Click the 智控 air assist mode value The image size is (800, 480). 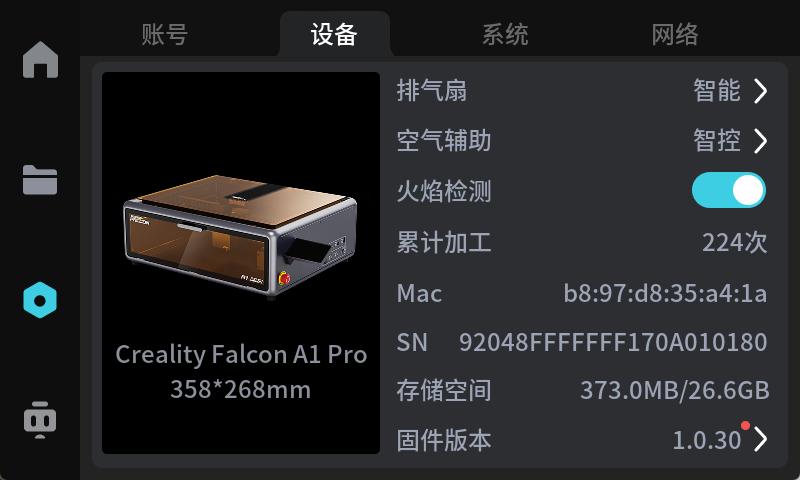(716, 140)
